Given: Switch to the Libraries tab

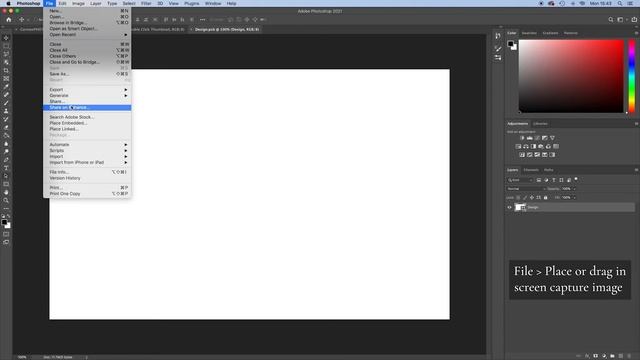Looking at the screenshot, I should [540, 124].
